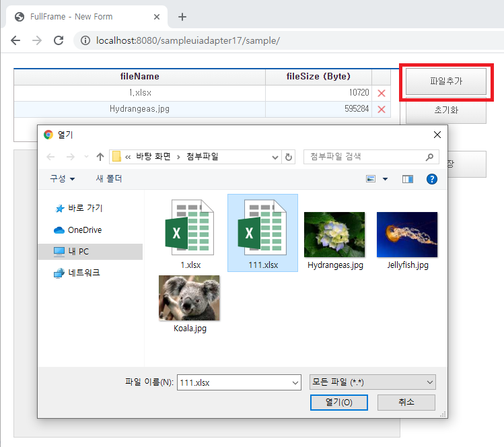Open the 구성 menu

click(x=62, y=179)
